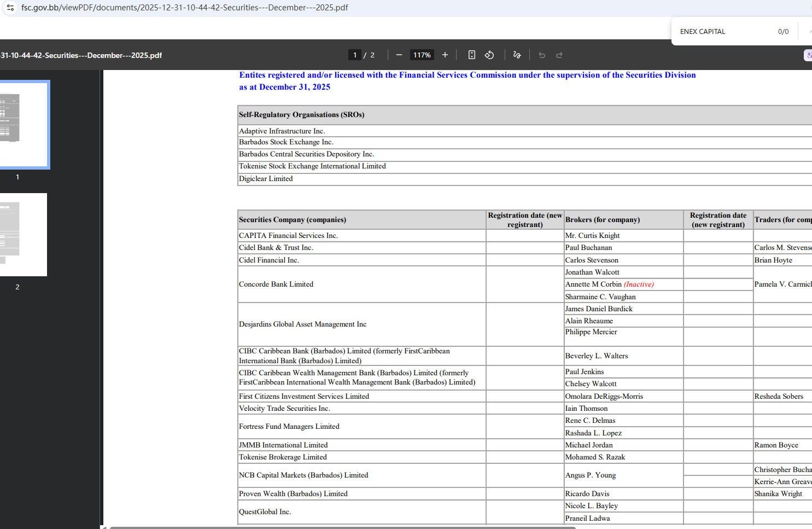The width and height of the screenshot is (812, 529).
Task: Click the Securities Company (companies) header
Action: pyautogui.click(x=293, y=220)
